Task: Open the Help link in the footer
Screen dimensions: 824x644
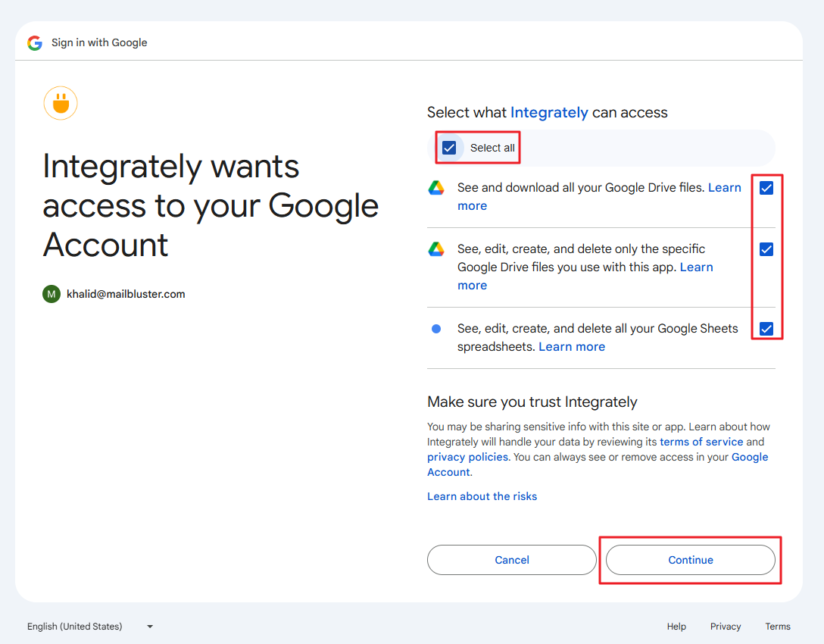Action: click(676, 627)
